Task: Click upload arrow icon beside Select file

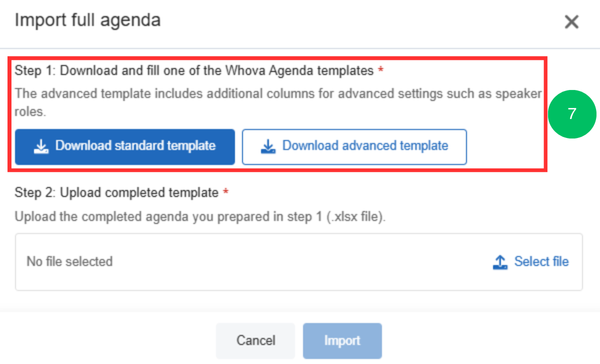Action: [x=500, y=262]
